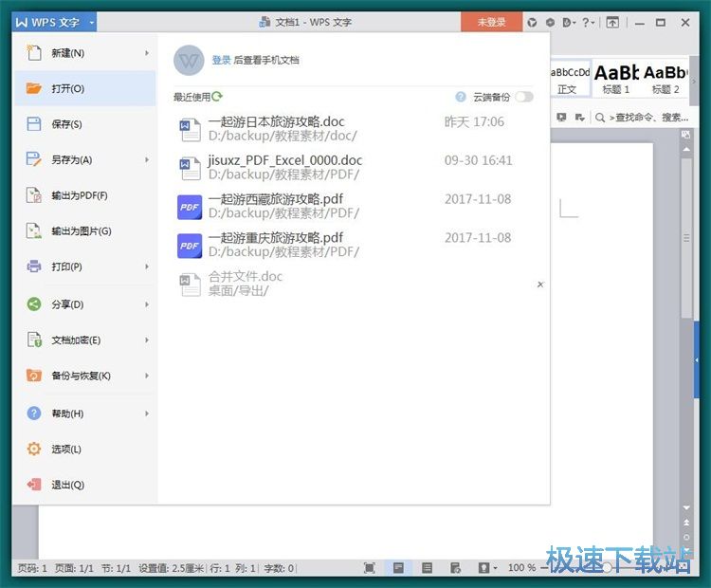Apply the 正文 body style
Viewport: 711px width, 588px height.
click(x=570, y=79)
